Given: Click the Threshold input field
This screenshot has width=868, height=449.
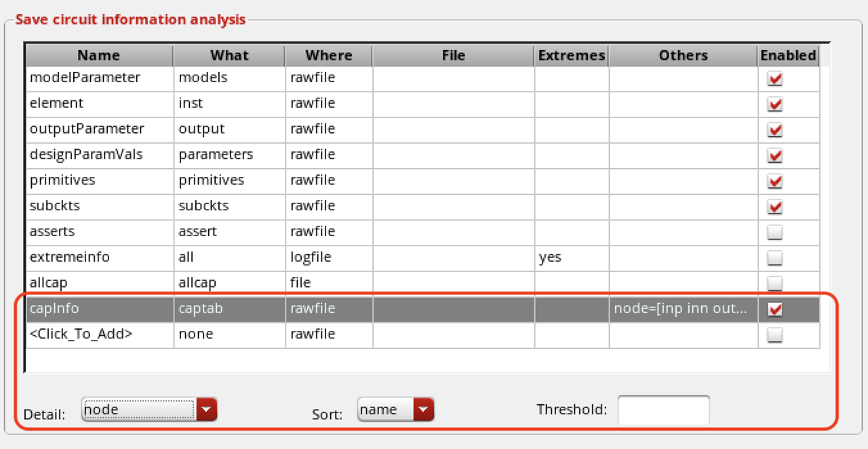Looking at the screenshot, I should point(664,410).
